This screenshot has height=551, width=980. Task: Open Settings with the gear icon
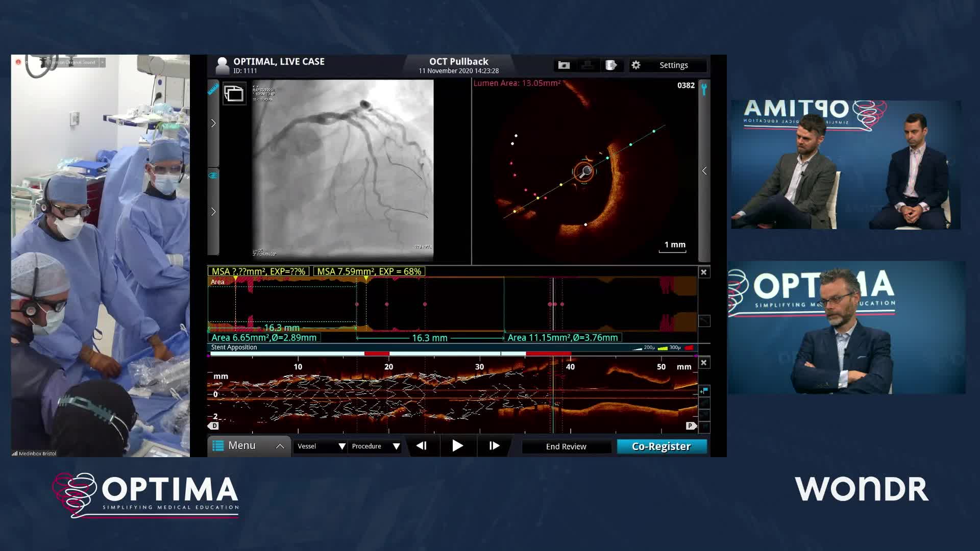pos(636,65)
